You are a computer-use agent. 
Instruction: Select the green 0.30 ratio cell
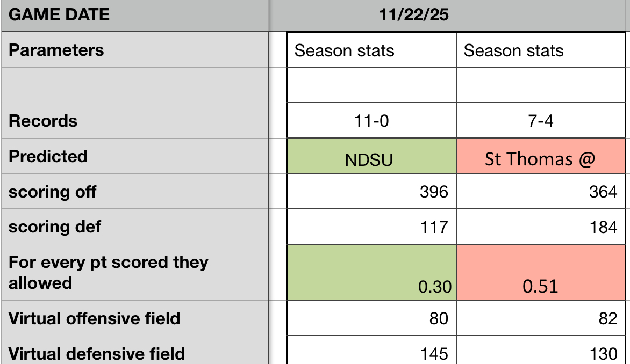coord(371,272)
